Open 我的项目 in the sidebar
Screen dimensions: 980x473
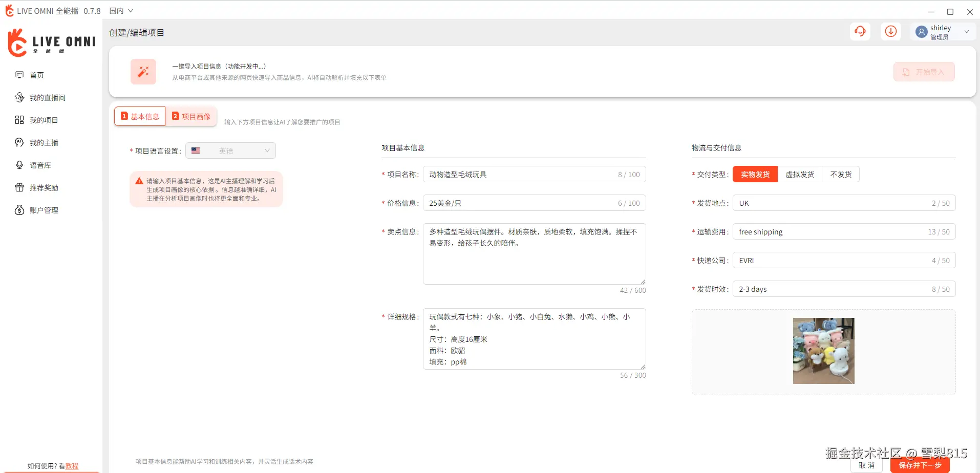pos(44,120)
